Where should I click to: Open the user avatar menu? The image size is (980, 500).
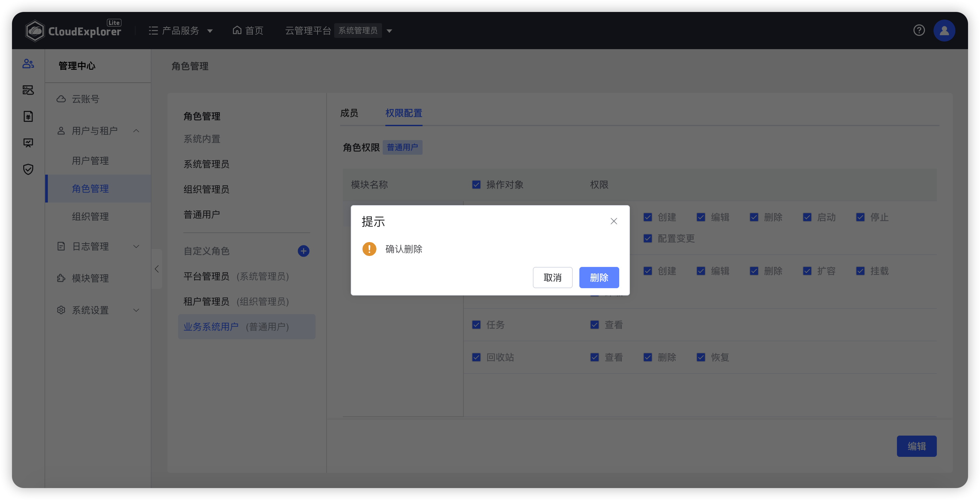(944, 31)
